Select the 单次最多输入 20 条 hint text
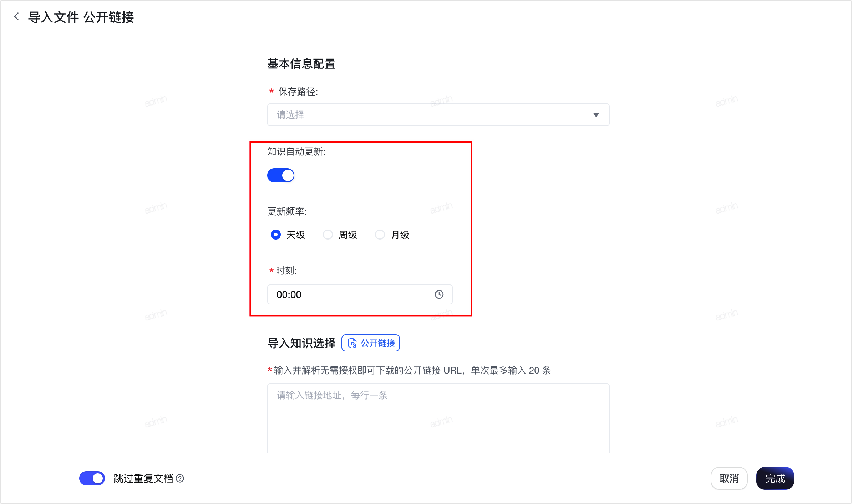The width and height of the screenshot is (852, 504). [x=511, y=370]
